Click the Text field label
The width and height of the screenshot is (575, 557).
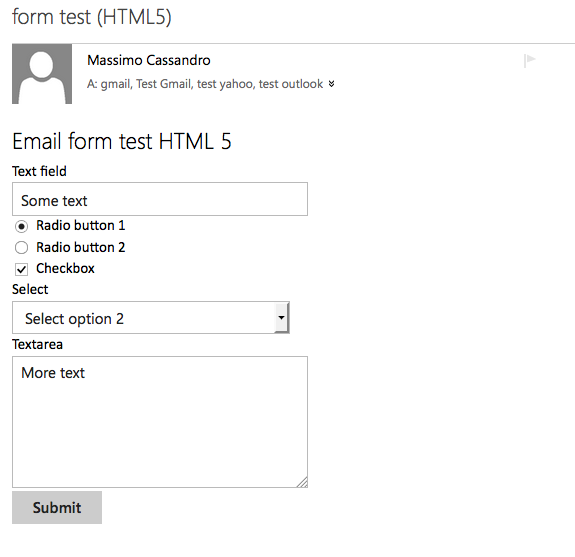[x=39, y=171]
